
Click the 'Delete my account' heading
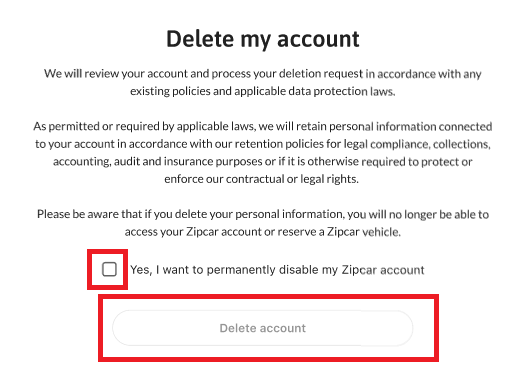coord(263,39)
